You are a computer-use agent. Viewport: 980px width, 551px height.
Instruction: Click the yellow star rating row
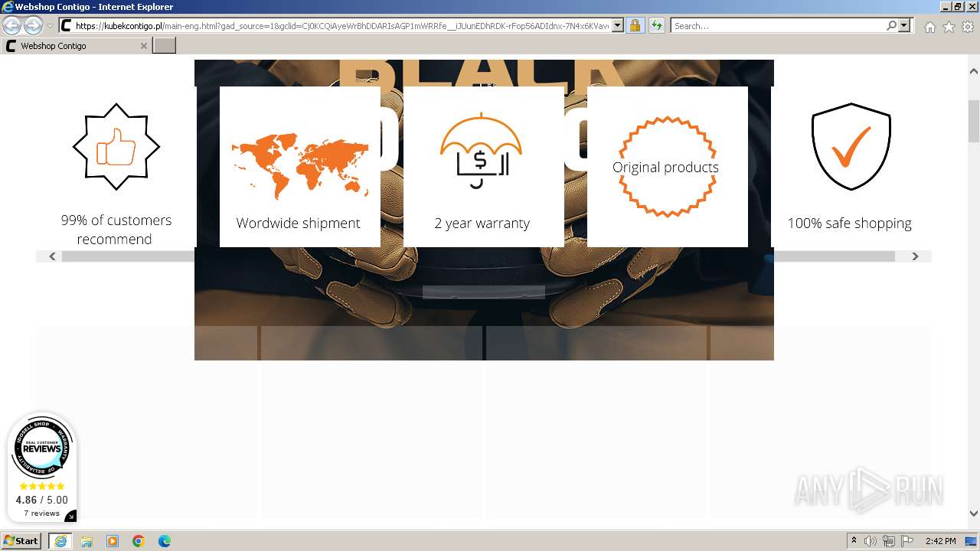click(x=41, y=486)
